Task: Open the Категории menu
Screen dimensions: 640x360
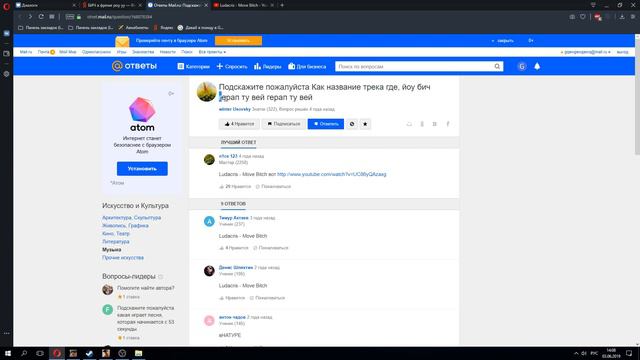Action: pos(193,66)
